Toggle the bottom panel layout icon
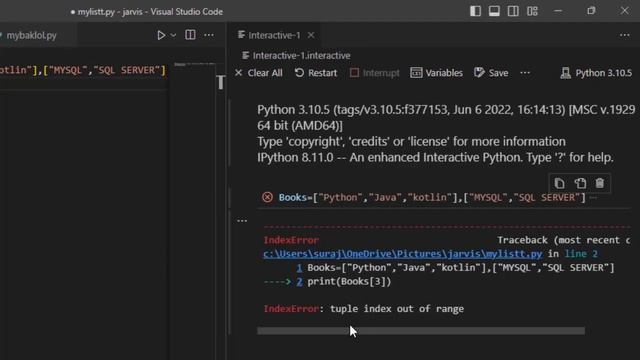This screenshot has height=360, width=640. [494, 11]
